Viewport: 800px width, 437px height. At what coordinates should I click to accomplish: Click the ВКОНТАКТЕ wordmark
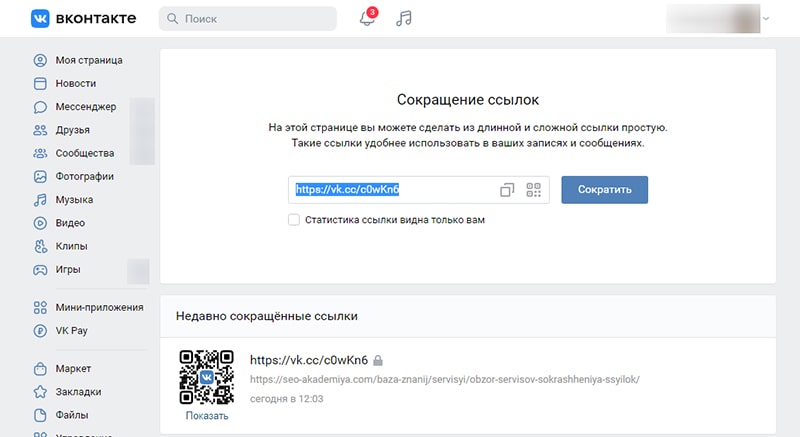[96, 18]
